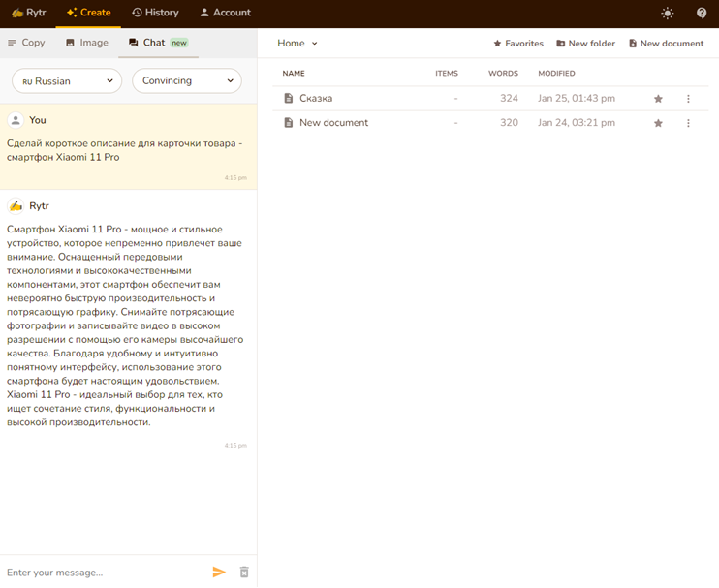Viewport: 719px width, 588px height.
Task: Click the message input field
Action: point(106,573)
